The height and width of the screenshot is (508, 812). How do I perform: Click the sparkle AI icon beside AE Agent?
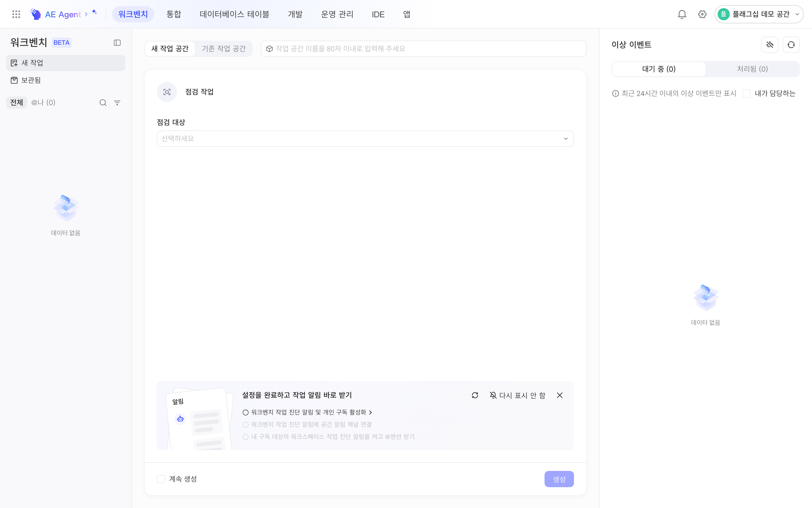point(95,12)
